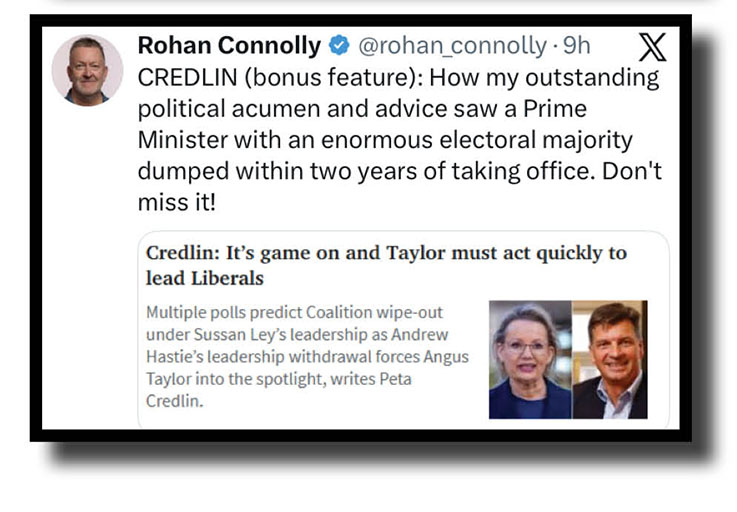
Task: Click the blue verified badge
Action: pyautogui.click(x=340, y=46)
